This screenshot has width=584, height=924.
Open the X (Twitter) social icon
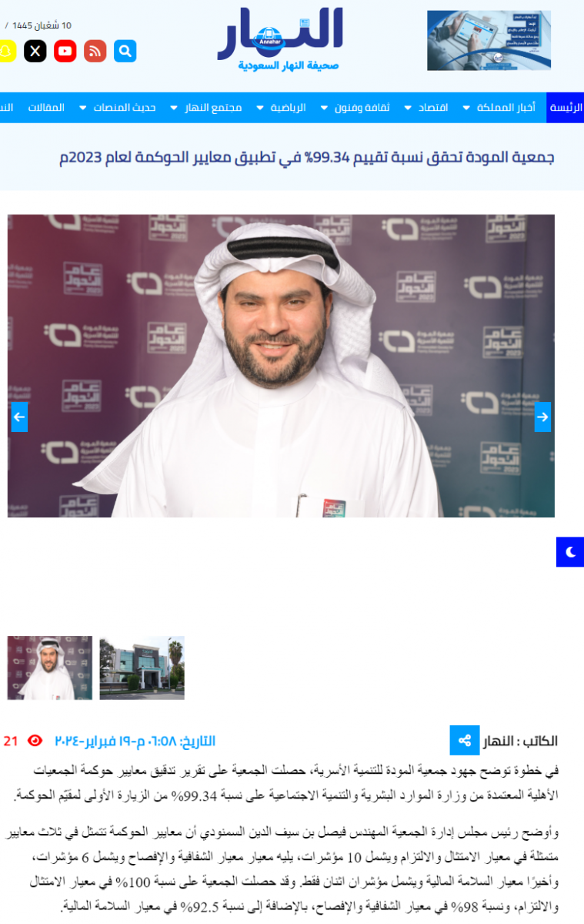tap(35, 52)
